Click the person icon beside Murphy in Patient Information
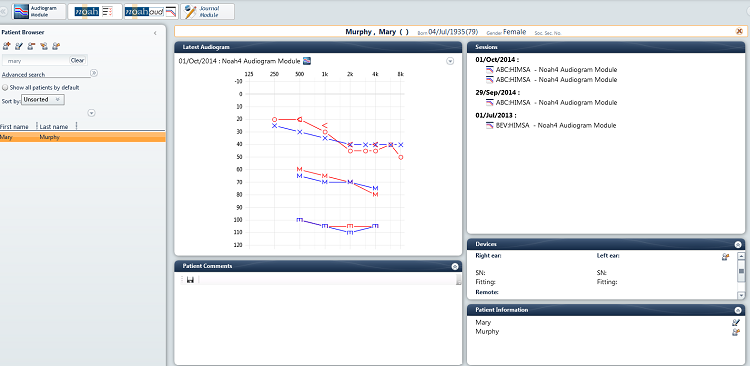The image size is (750, 366). pyautogui.click(x=736, y=332)
